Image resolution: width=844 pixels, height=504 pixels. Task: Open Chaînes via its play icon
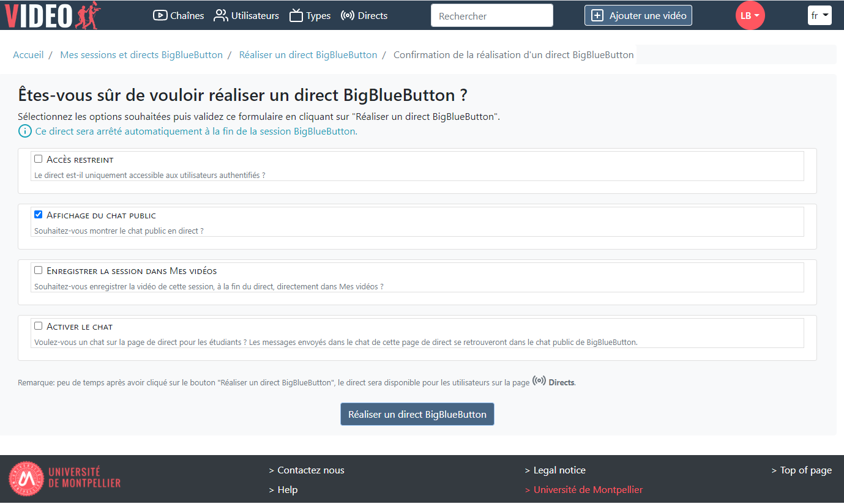pos(160,16)
